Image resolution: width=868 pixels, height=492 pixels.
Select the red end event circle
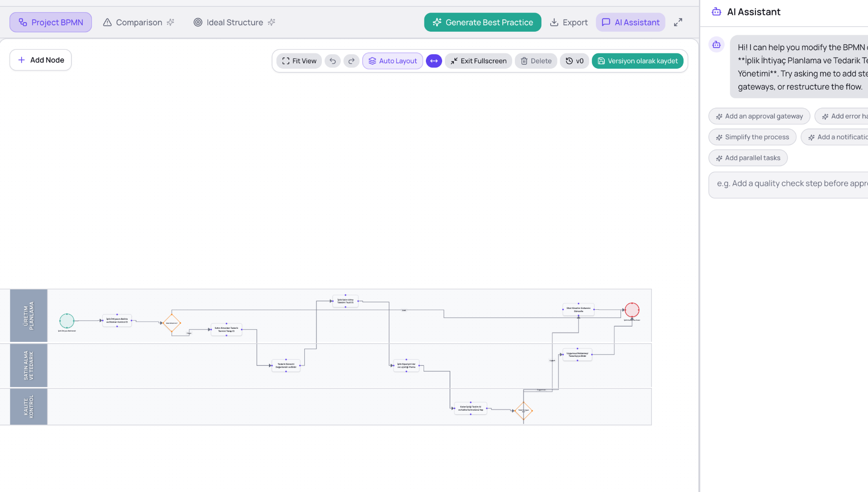click(632, 310)
